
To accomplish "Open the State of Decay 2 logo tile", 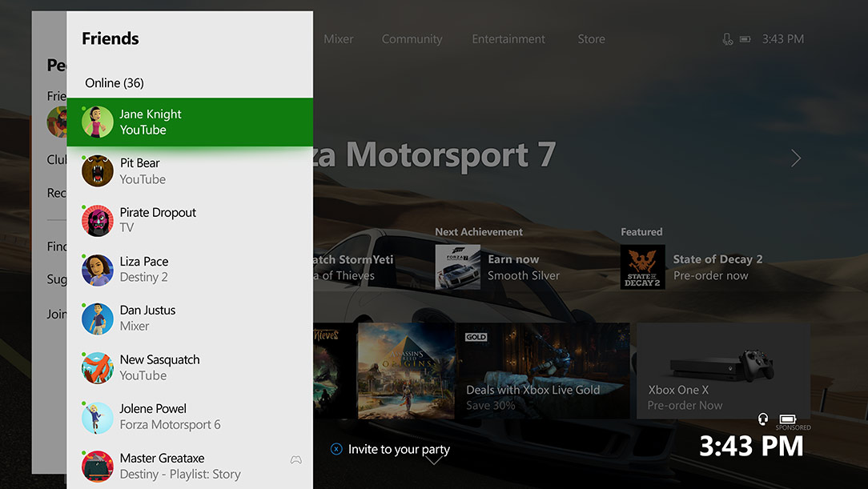I will coord(643,267).
